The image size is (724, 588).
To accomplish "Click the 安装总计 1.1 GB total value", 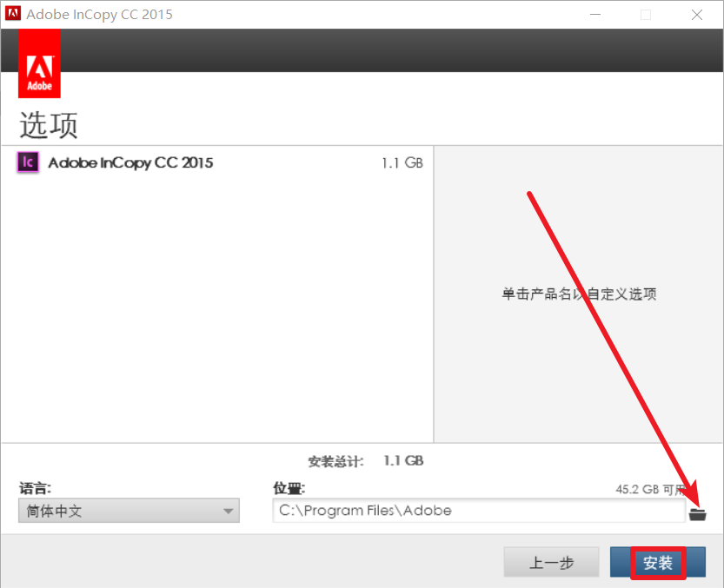I will click(403, 460).
